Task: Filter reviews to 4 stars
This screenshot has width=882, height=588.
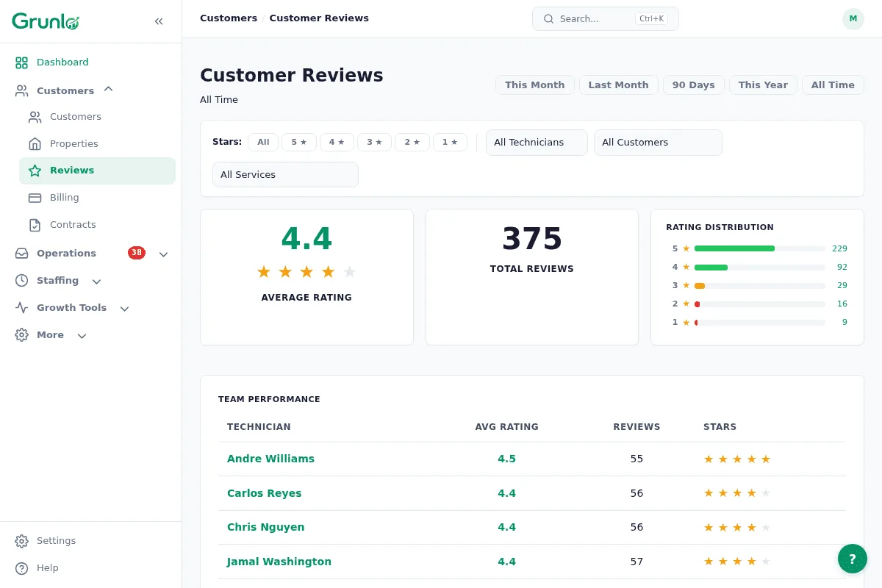Action: point(337,143)
